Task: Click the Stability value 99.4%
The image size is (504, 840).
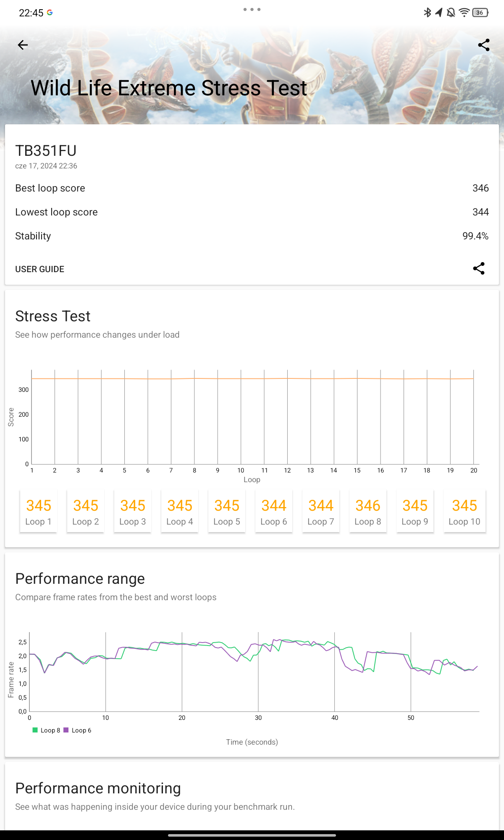Action: [x=475, y=236]
